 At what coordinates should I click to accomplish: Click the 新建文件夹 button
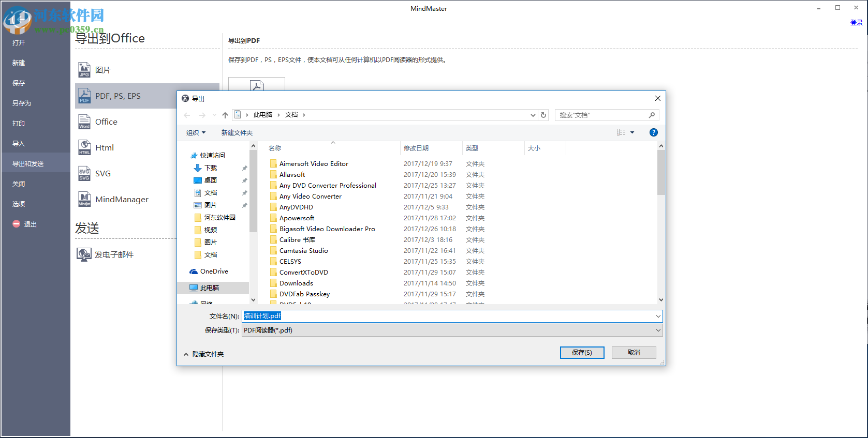tap(237, 132)
